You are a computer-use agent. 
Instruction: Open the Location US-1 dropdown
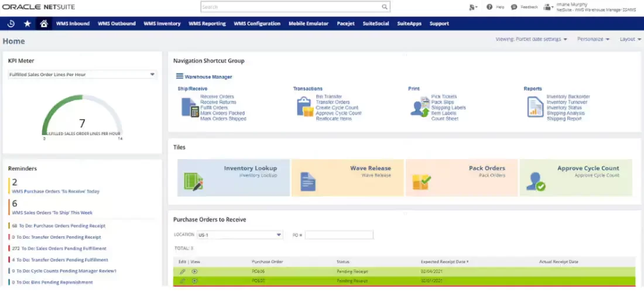(240, 235)
